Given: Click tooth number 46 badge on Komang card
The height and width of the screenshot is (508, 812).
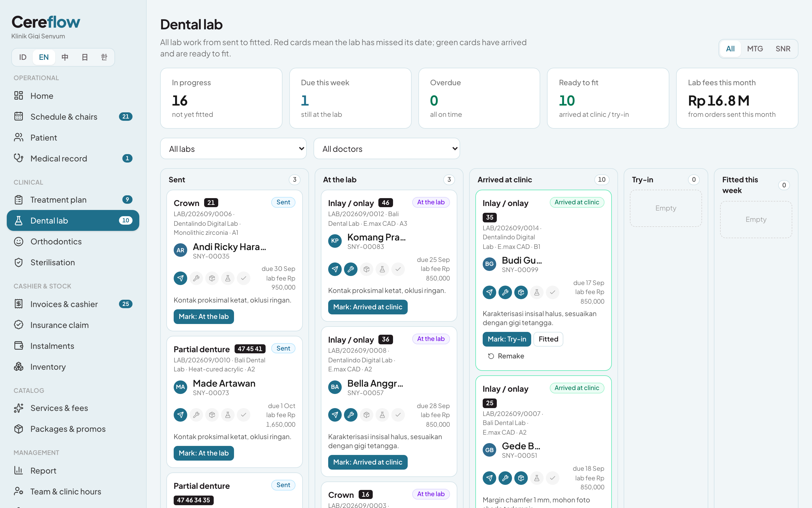Looking at the screenshot, I should click(385, 203).
